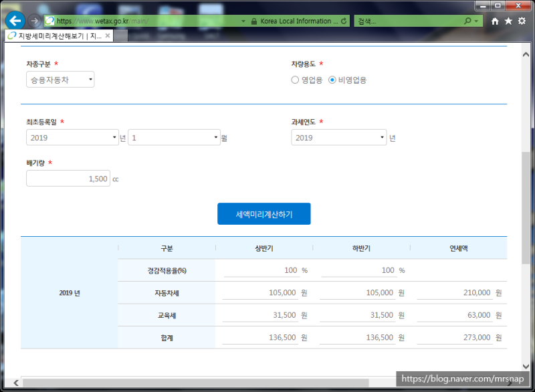This screenshot has width=535, height=392.
Task: Click the lock security icon in address bar
Action: (x=254, y=21)
